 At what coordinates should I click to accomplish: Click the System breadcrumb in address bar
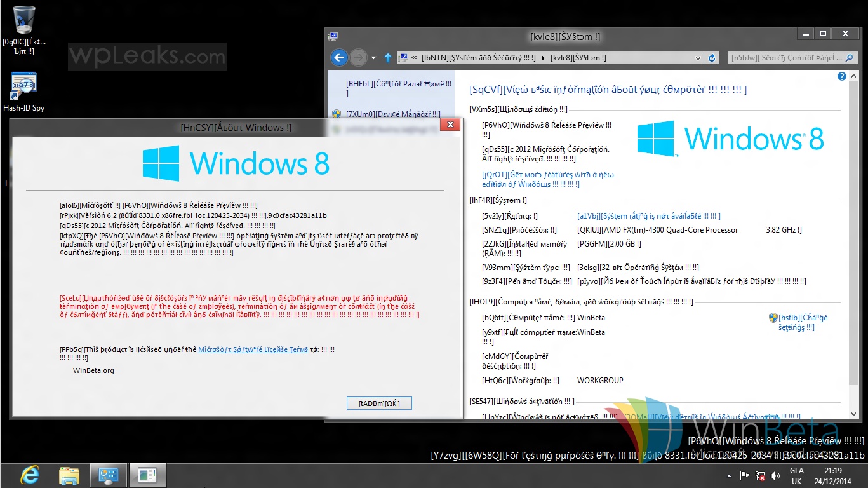coord(578,58)
